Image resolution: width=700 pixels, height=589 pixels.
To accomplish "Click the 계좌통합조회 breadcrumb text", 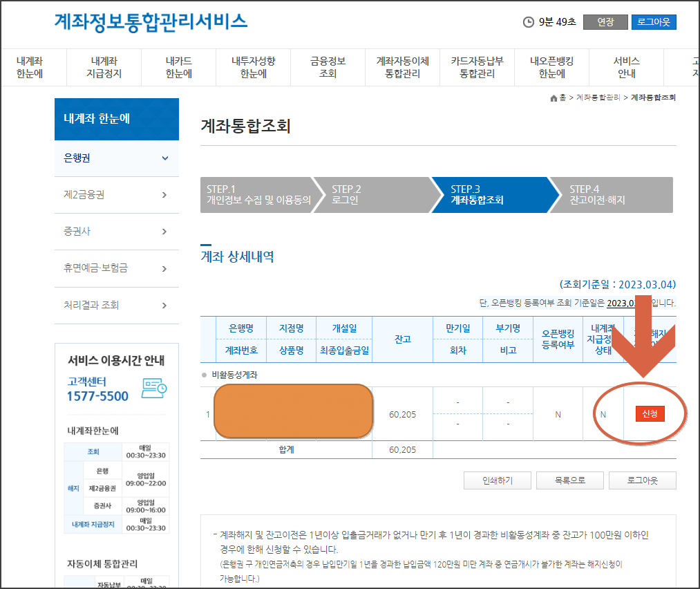I will tap(653, 97).
